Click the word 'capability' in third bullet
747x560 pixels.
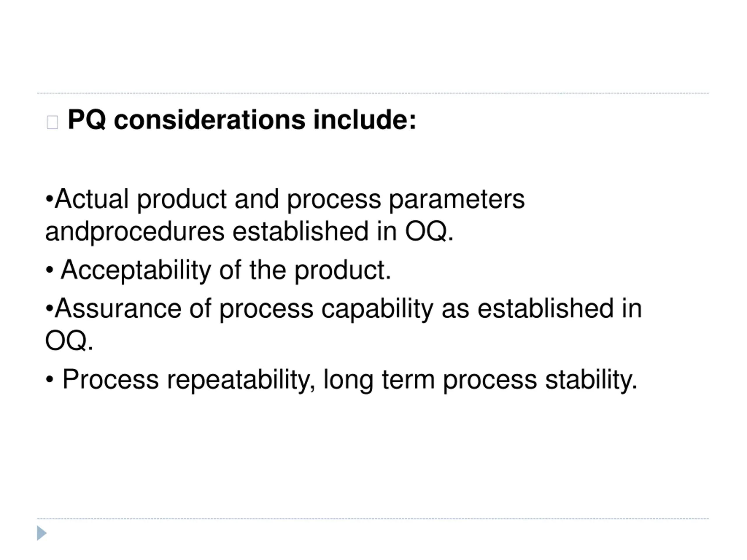[x=377, y=309]
